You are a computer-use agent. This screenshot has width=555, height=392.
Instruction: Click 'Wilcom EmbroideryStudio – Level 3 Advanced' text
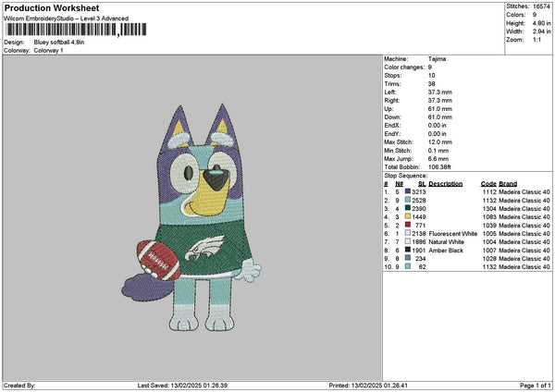(x=67, y=18)
